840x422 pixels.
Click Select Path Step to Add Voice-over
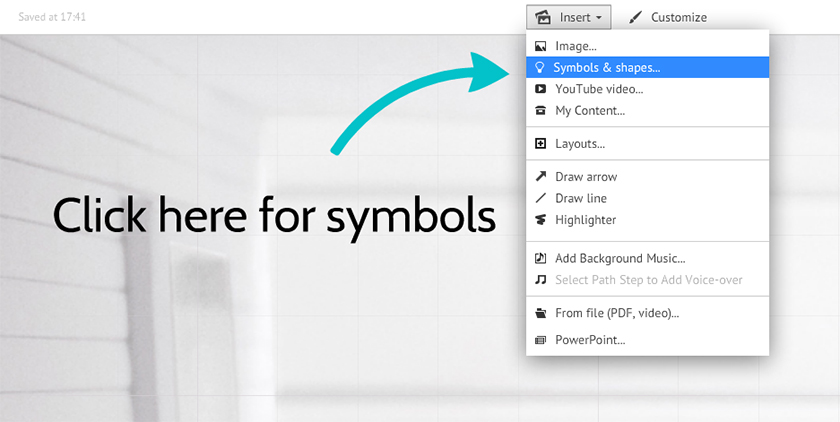tap(647, 280)
